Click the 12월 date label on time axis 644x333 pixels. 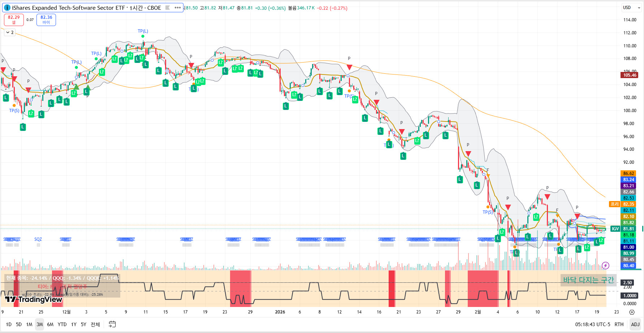[x=66, y=312]
